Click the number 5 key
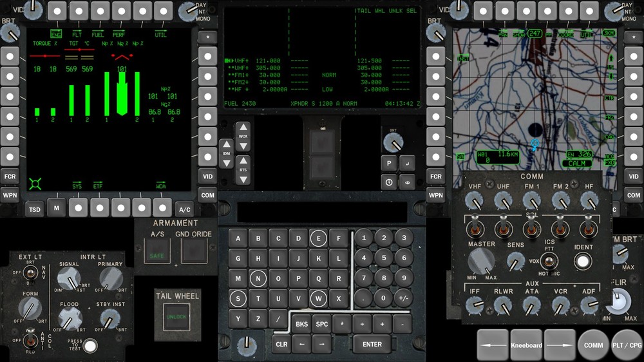Viewport: 644px width, 362px height. [384, 258]
